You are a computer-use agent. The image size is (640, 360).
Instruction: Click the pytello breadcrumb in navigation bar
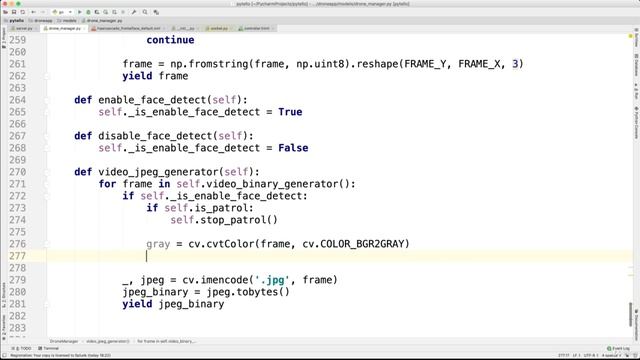point(14,20)
